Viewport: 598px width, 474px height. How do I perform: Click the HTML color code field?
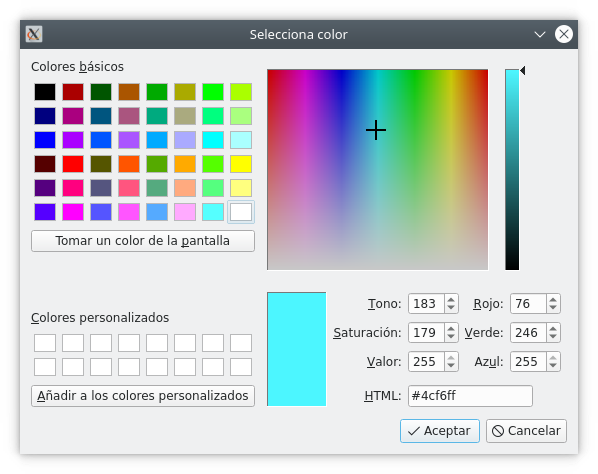470,396
